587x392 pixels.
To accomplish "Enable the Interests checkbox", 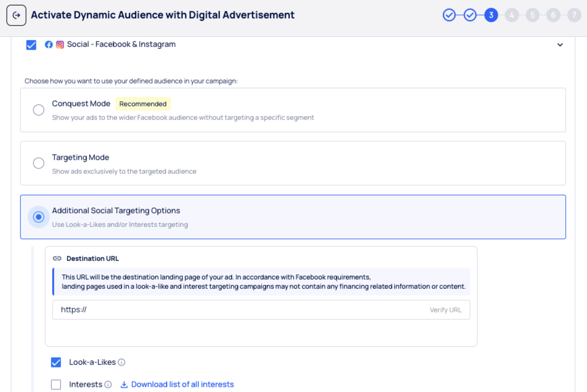I will pos(56,384).
